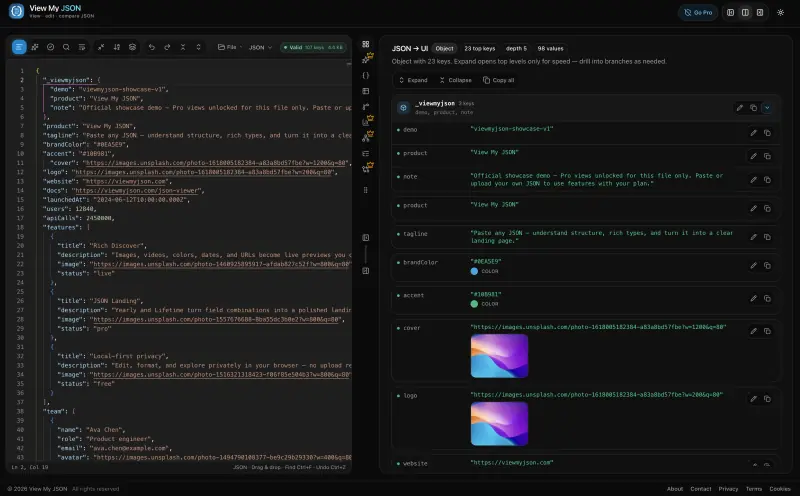Edit the _viewmyjson object

point(740,108)
